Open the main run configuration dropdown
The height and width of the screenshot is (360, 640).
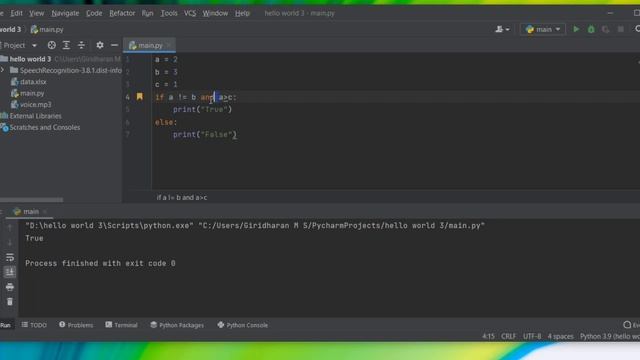coord(543,29)
